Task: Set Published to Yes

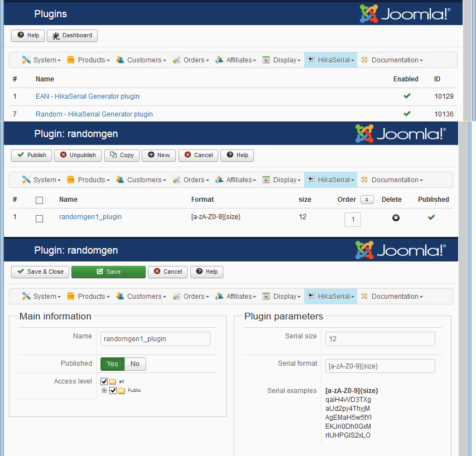Action: tap(112, 364)
